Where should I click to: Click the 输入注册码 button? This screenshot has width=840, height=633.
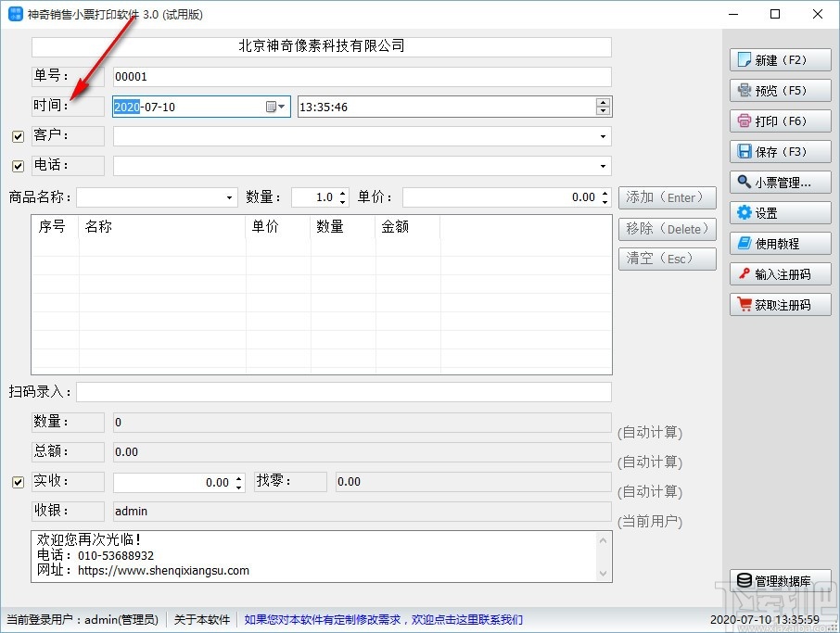(780, 273)
